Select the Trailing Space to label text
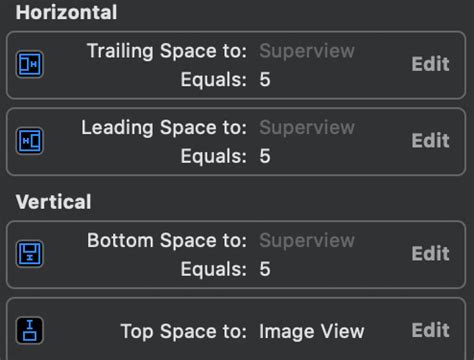 point(167,52)
